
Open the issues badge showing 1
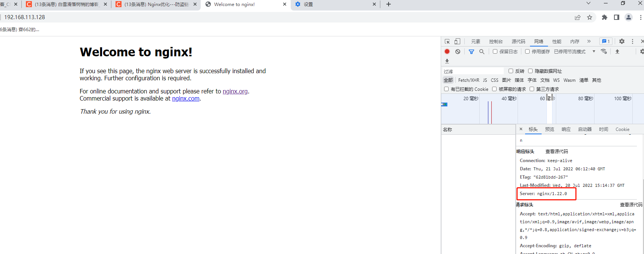pyautogui.click(x=605, y=41)
